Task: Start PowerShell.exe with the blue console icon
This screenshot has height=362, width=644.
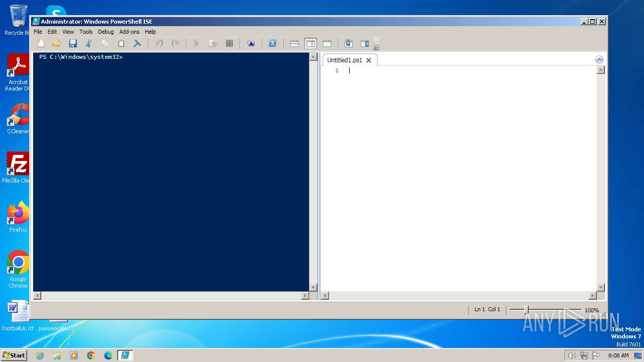Action: point(273,44)
